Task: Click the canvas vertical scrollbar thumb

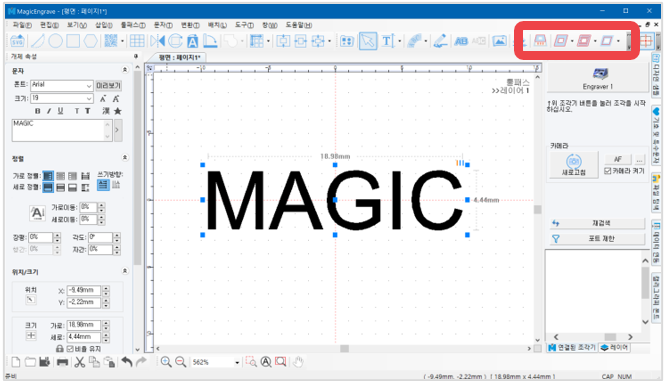Action: [538, 209]
